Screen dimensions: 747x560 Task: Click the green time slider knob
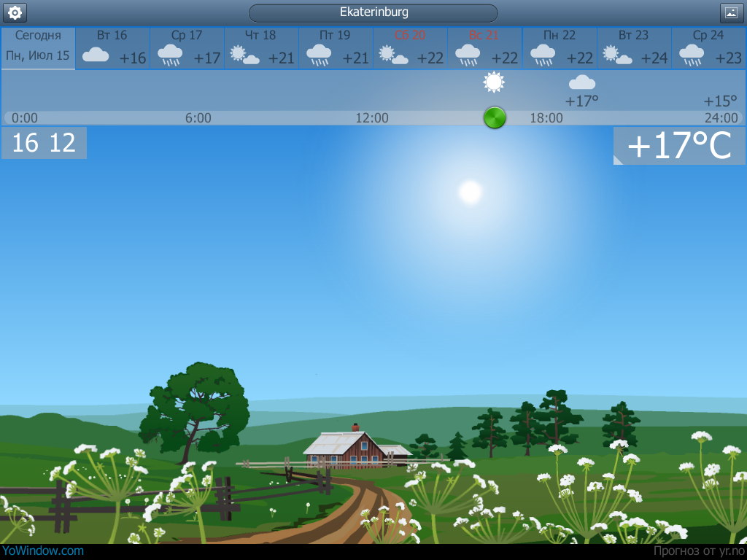click(495, 117)
